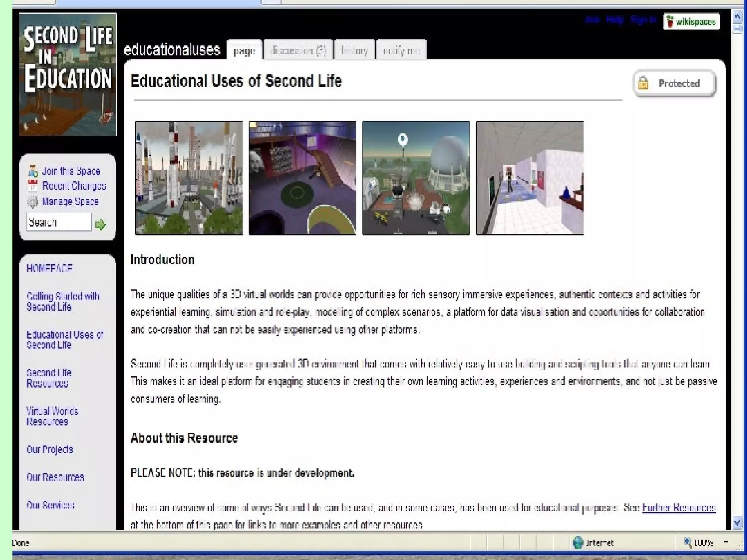Viewport: 747px width, 560px height.
Task: Click the Sign In link
Action: tap(643, 19)
